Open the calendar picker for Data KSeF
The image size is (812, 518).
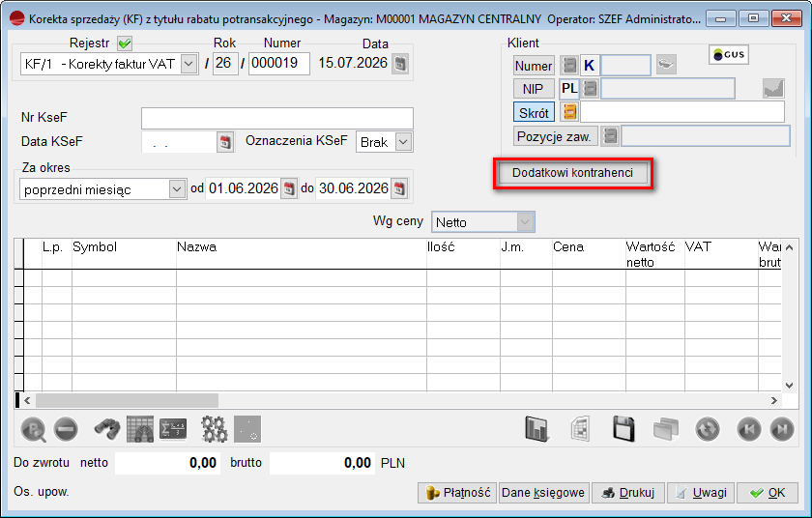(225, 142)
